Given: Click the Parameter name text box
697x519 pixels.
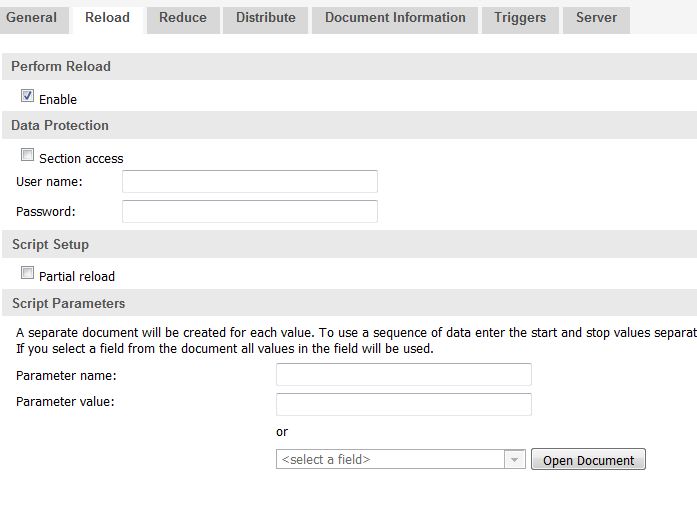Looking at the screenshot, I should pos(404,375).
